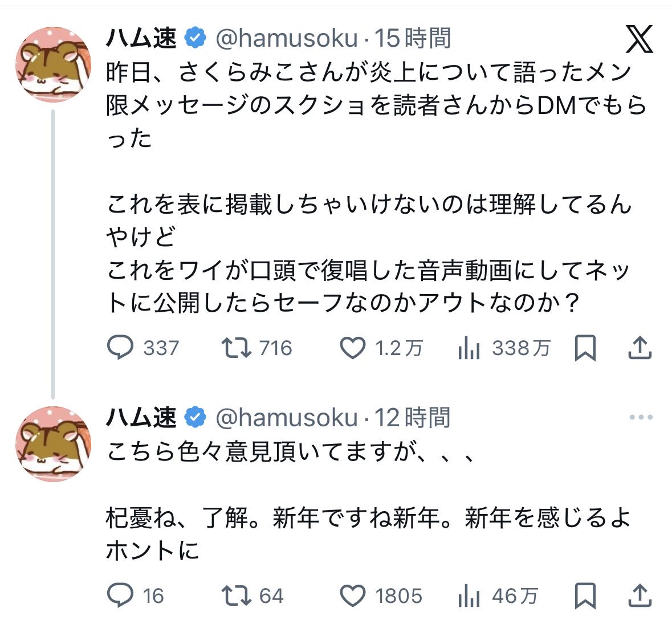Viewport: 672px width, 624px height.
Task: Repost the first tweet with 716 reposts
Action: point(236,348)
